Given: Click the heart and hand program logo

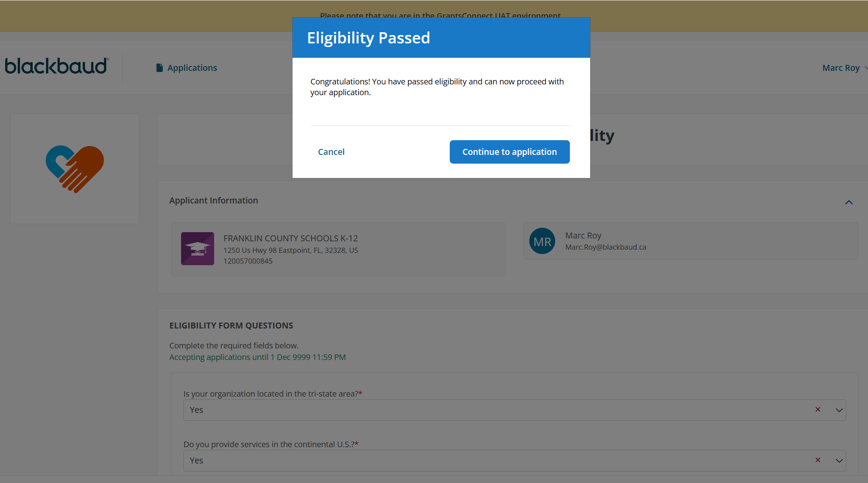Looking at the screenshot, I should [75, 169].
